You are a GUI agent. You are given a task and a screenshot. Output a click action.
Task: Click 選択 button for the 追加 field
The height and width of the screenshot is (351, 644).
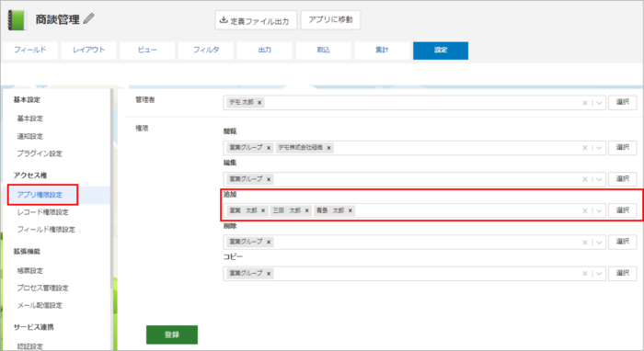click(623, 210)
